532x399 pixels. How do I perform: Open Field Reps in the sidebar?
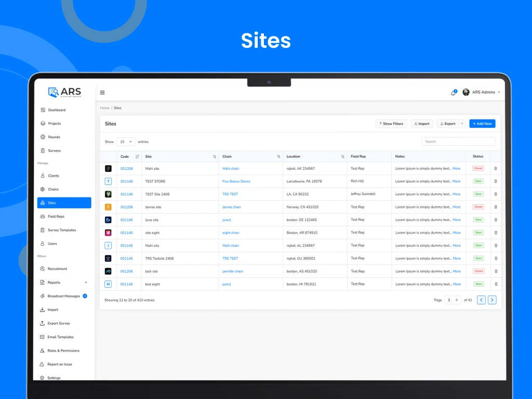(56, 217)
